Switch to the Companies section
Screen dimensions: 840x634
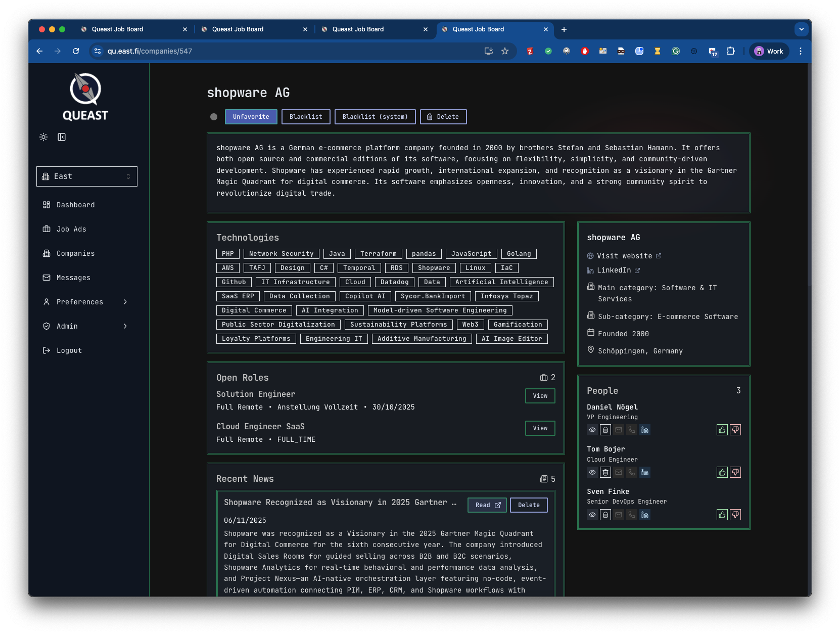pyautogui.click(x=75, y=253)
